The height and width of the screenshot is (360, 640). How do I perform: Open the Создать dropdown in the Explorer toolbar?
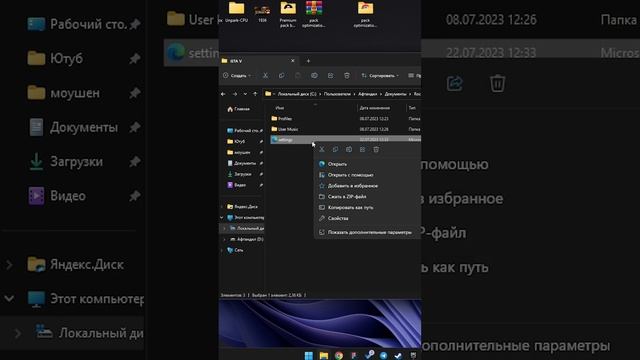(x=237, y=76)
